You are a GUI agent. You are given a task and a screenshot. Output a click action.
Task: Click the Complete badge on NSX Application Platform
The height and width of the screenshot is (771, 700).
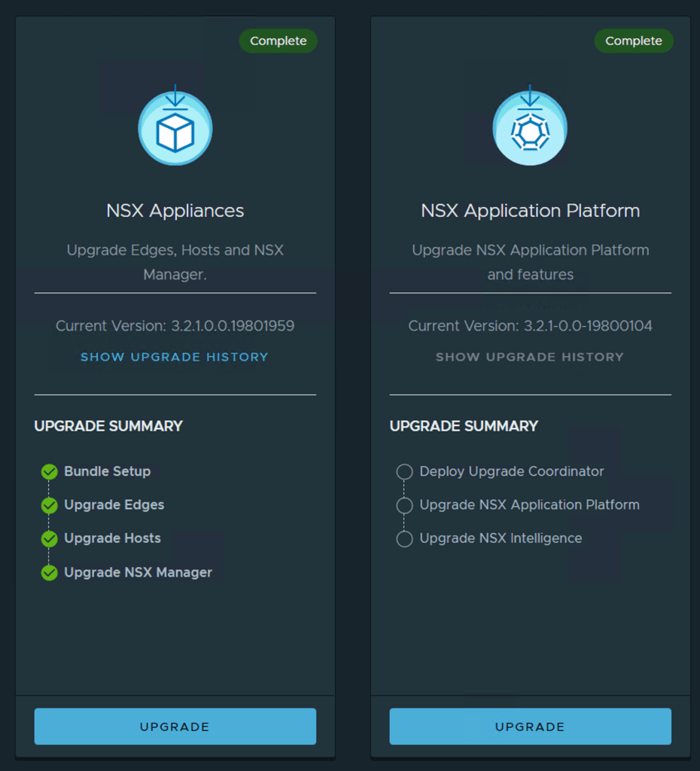(x=634, y=41)
